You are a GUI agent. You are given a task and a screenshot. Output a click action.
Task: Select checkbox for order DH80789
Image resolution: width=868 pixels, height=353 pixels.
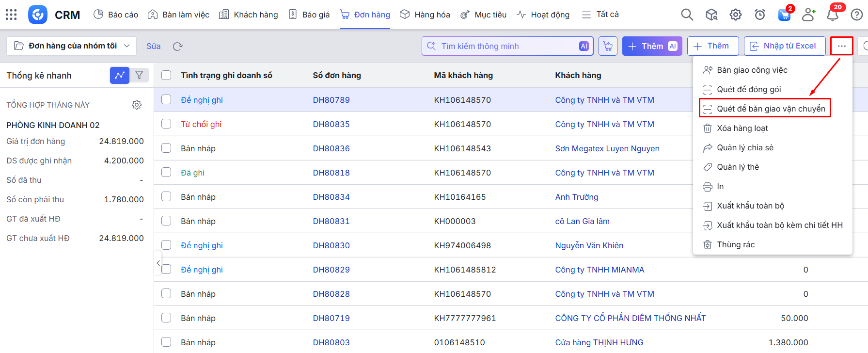pos(166,99)
